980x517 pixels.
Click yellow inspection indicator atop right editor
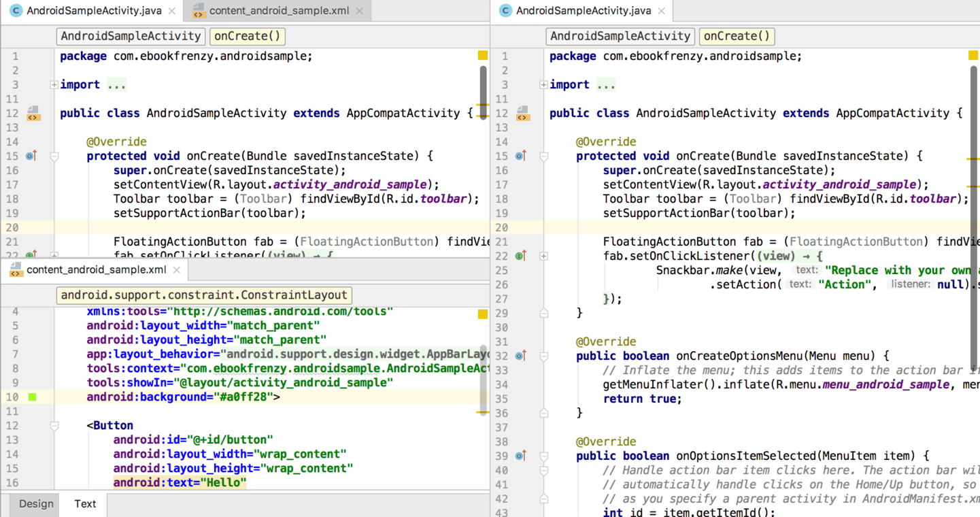coord(973,55)
